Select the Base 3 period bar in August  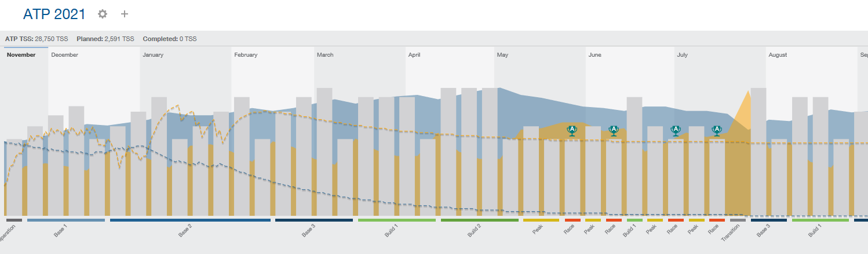pyautogui.click(x=769, y=220)
